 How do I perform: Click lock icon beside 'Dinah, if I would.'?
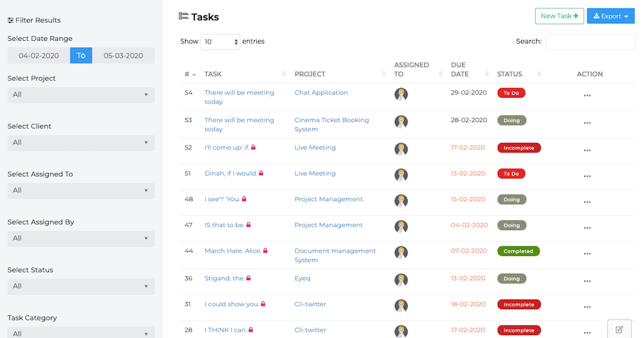(x=261, y=174)
